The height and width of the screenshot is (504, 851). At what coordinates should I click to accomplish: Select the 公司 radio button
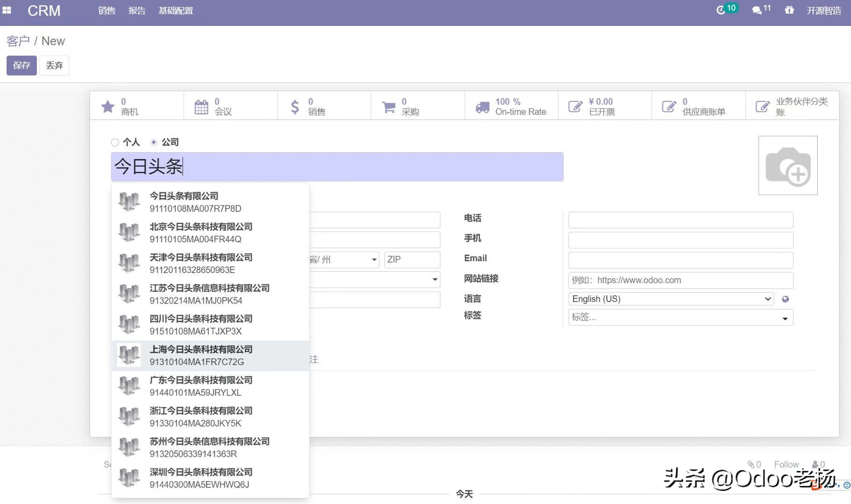(x=154, y=142)
